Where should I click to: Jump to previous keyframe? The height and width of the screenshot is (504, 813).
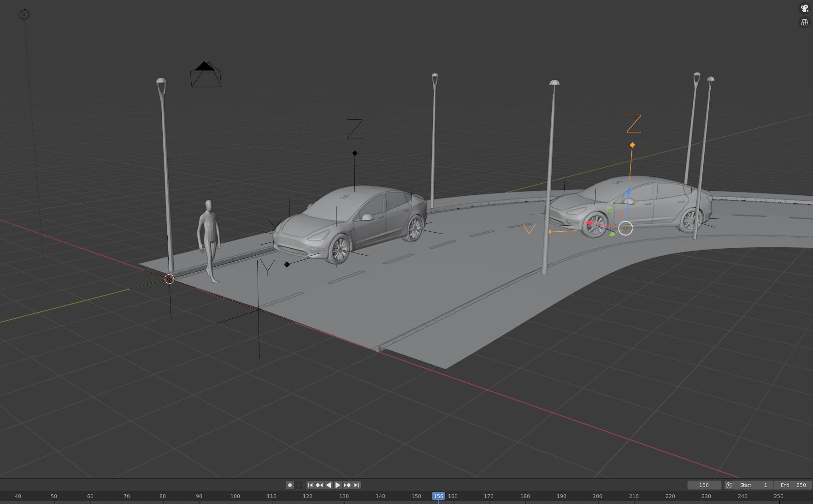click(x=319, y=485)
